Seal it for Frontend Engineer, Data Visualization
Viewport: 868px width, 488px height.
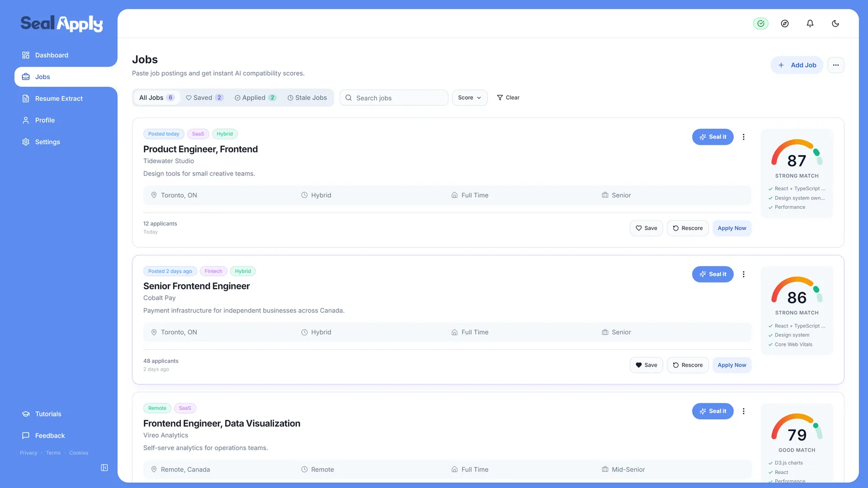712,412
